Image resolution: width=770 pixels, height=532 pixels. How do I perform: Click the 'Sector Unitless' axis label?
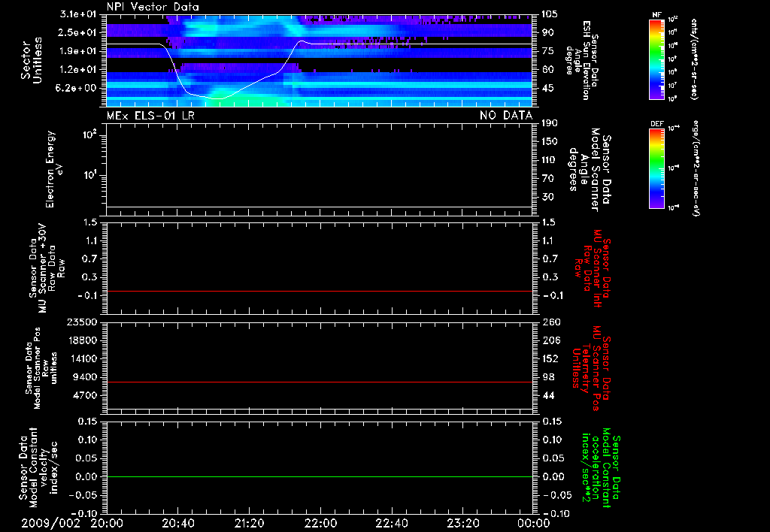point(32,60)
